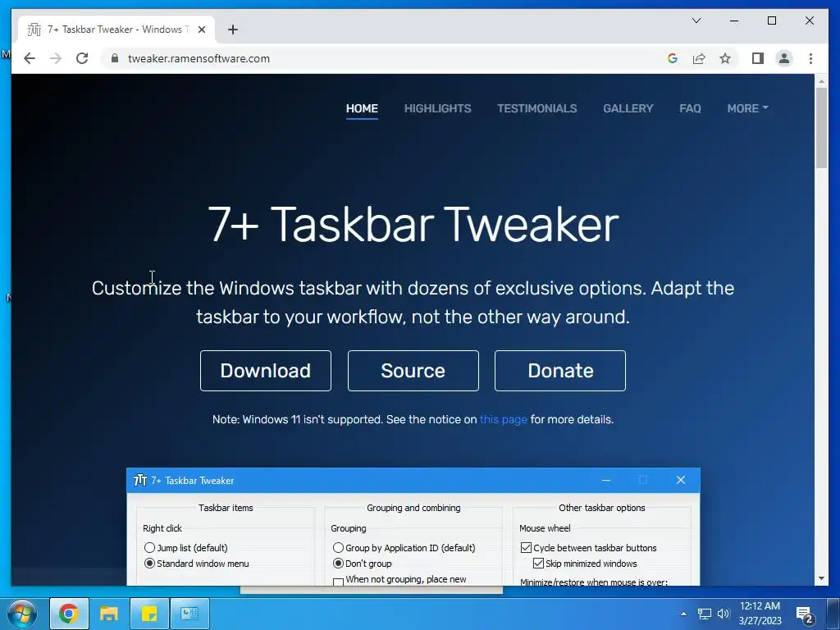
Task: Open the browser side panel
Action: coord(757,58)
